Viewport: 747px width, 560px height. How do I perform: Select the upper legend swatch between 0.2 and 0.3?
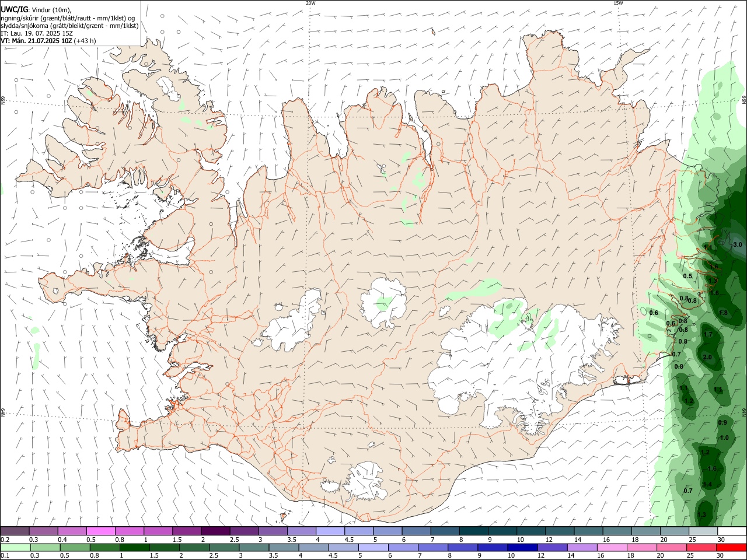pyautogui.click(x=15, y=531)
